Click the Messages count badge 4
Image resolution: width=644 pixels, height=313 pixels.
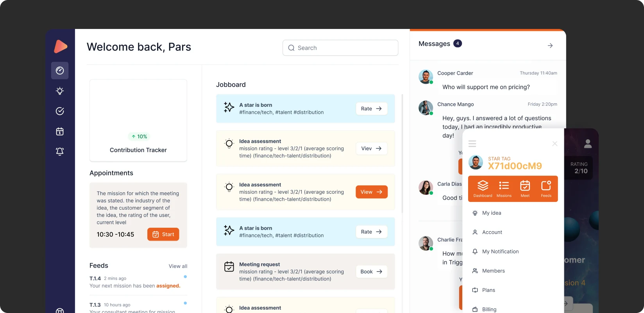click(x=458, y=43)
